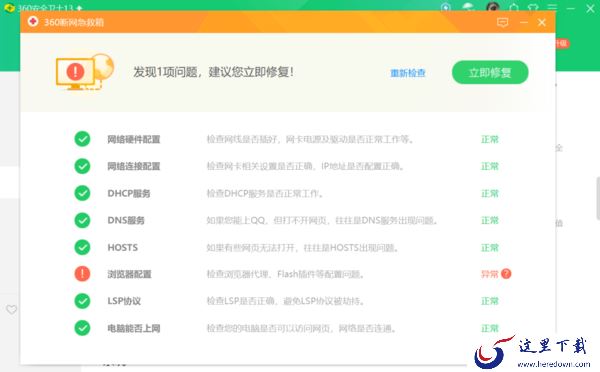The width and height of the screenshot is (600, 372).
Task: Click the green check icon for DNS服务
Action: point(82,220)
